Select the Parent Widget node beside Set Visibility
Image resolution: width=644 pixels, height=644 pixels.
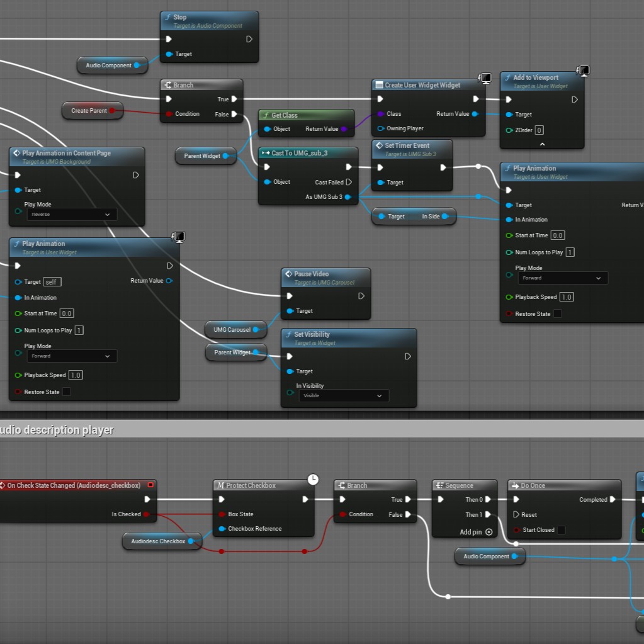click(x=236, y=353)
